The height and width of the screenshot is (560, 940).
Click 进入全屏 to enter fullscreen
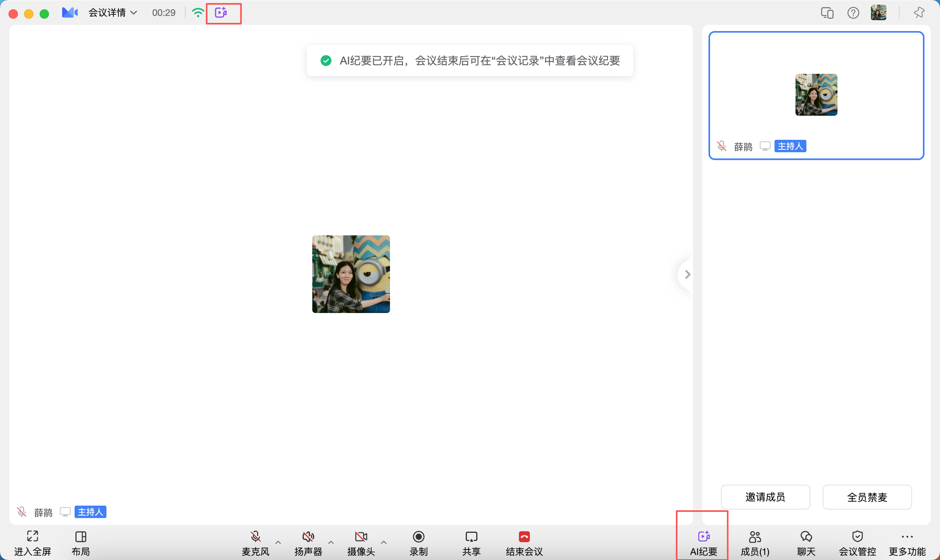(33, 543)
